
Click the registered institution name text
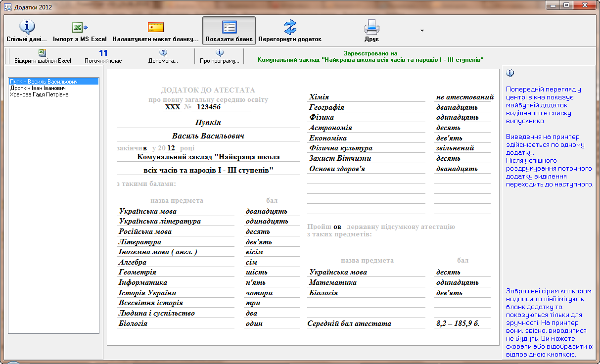click(370, 60)
